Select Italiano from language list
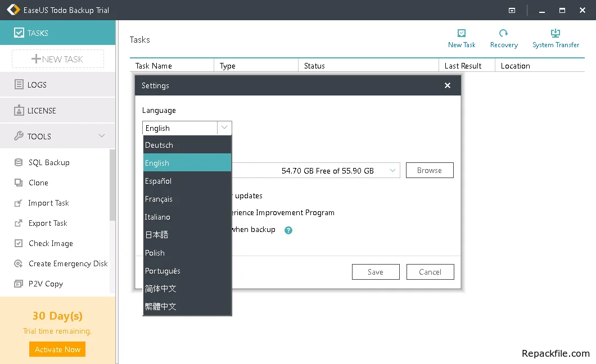Image resolution: width=596 pixels, height=364 pixels. pos(187,217)
